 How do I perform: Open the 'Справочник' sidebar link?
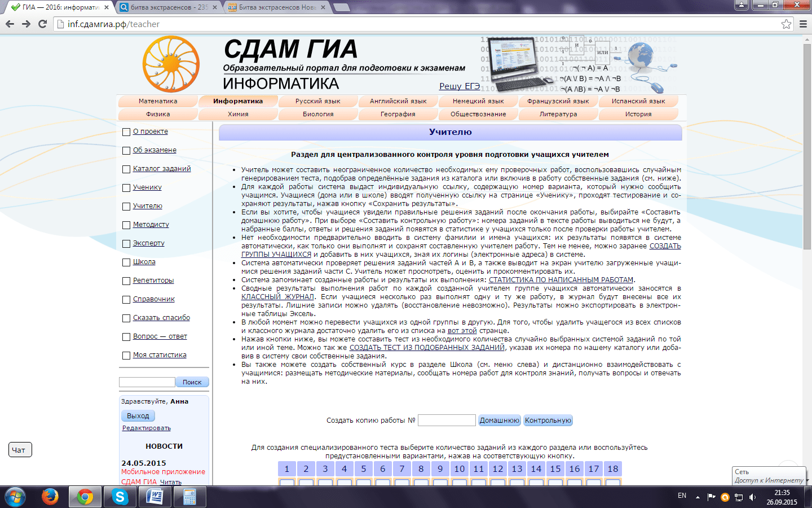pyautogui.click(x=154, y=299)
